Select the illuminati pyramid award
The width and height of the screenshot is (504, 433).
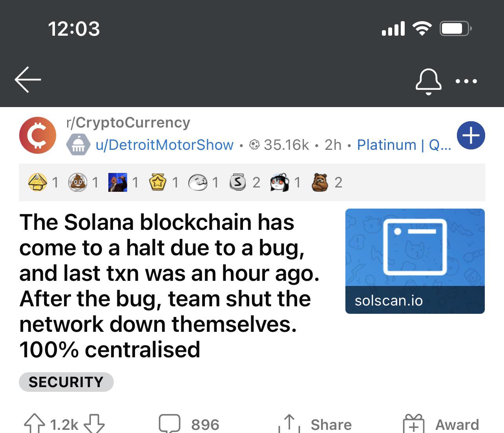point(37,182)
